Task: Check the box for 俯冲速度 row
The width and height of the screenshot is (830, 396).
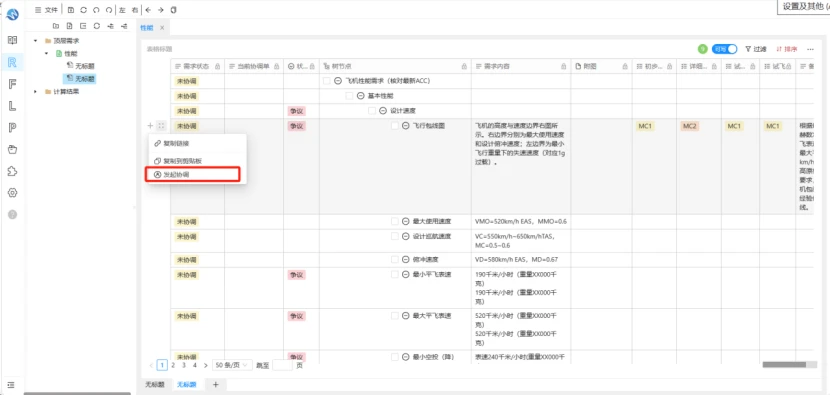Action: pyautogui.click(x=395, y=260)
